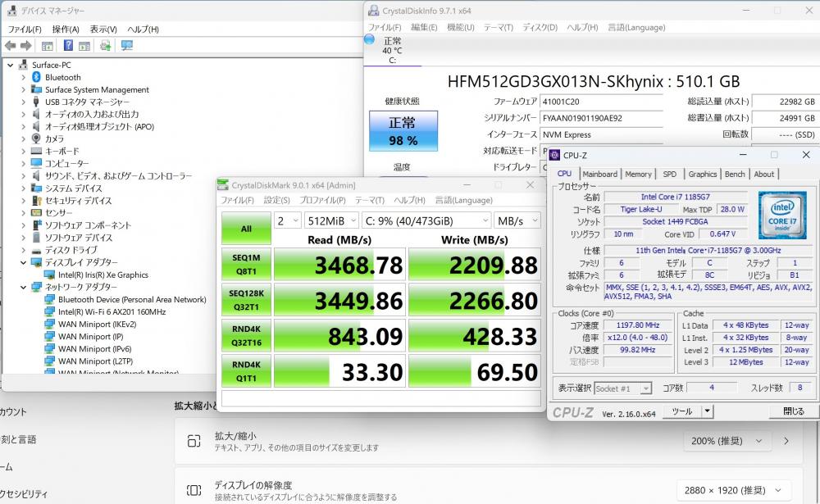
Task: Click the ディスク ドライブ icon
Action: (x=36, y=250)
